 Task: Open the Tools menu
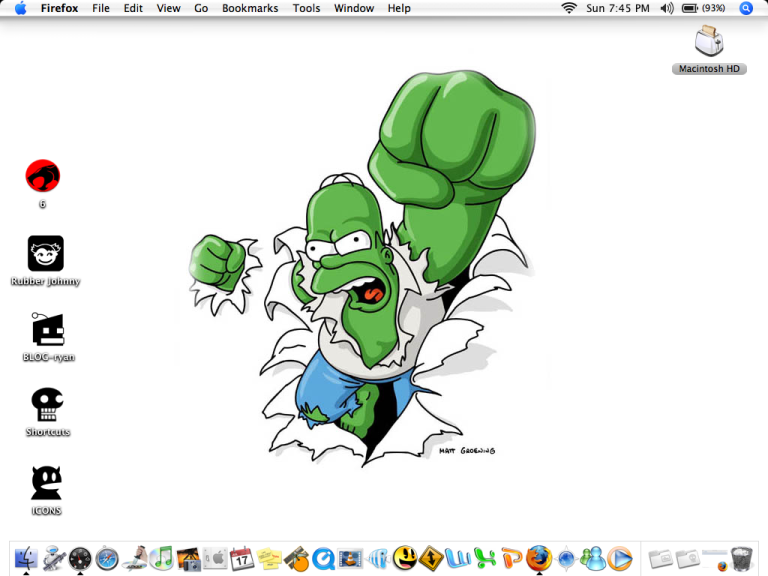[x=306, y=8]
